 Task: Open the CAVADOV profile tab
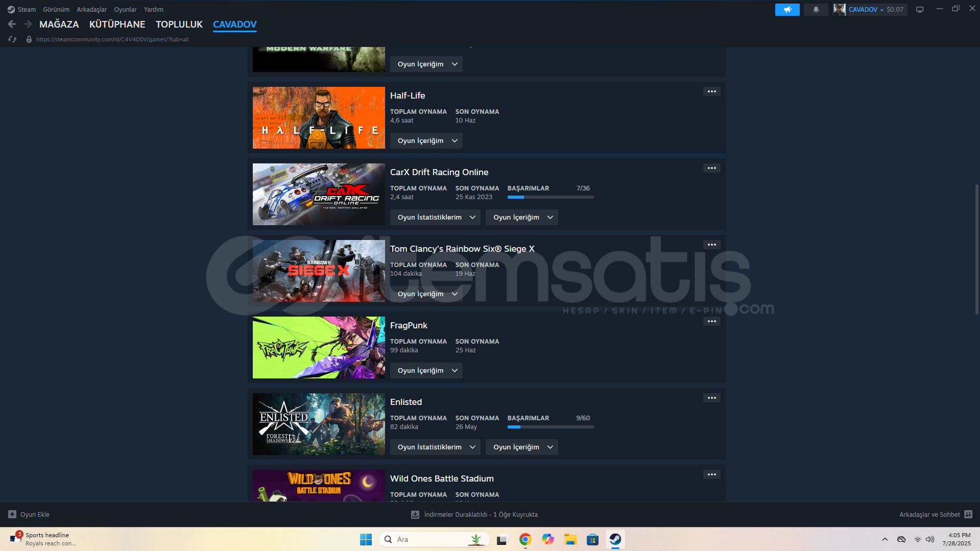pyautogui.click(x=235, y=24)
